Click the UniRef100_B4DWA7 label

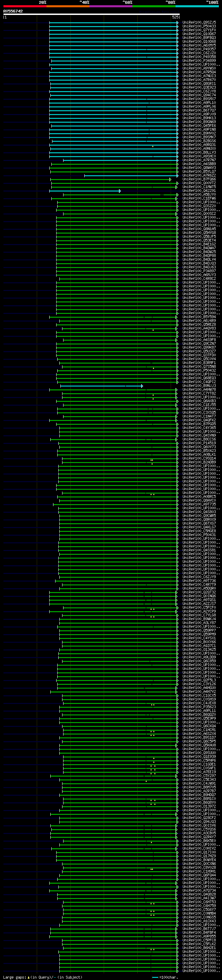pyautogui.click(x=199, y=248)
